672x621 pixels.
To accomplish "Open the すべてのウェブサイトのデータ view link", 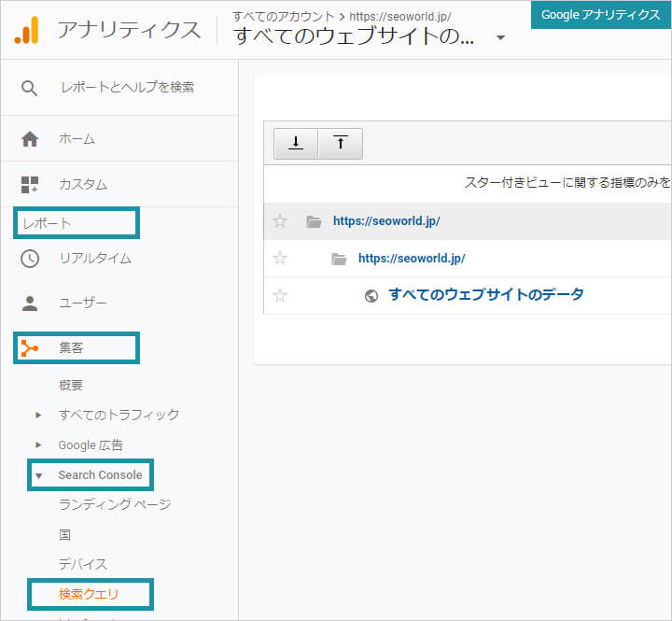I will pyautogui.click(x=486, y=295).
